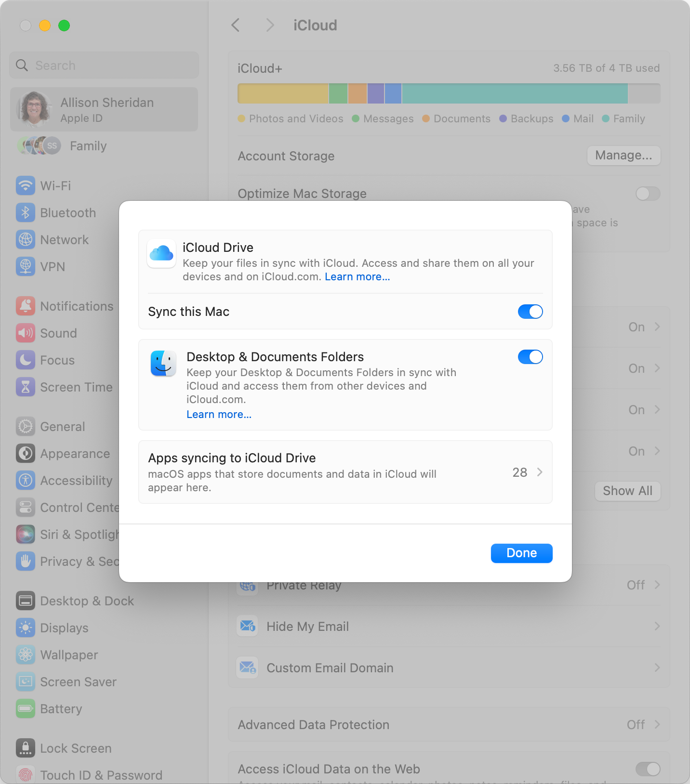Open Advanced Data Protection chevron
Image resolution: width=690 pixels, height=784 pixels.
[x=657, y=724]
